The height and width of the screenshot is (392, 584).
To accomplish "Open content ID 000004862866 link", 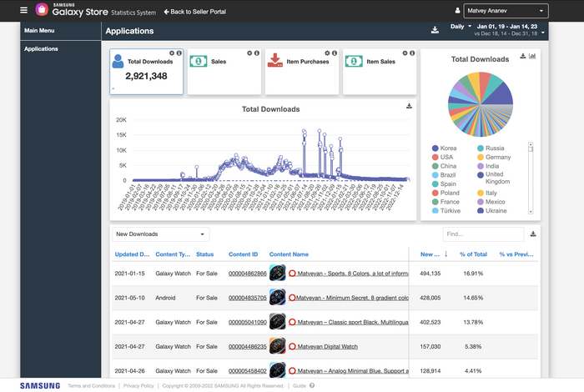I will click(x=247, y=274).
